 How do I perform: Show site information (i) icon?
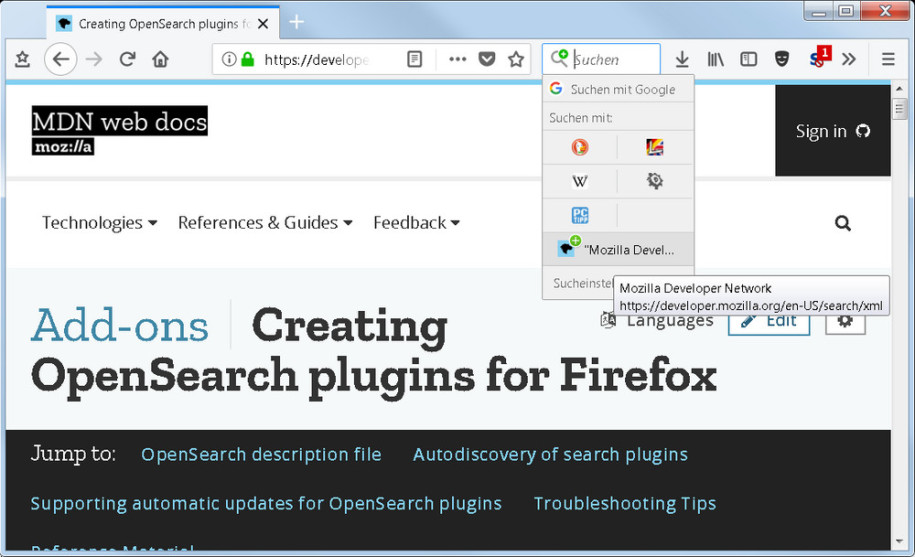pyautogui.click(x=229, y=59)
